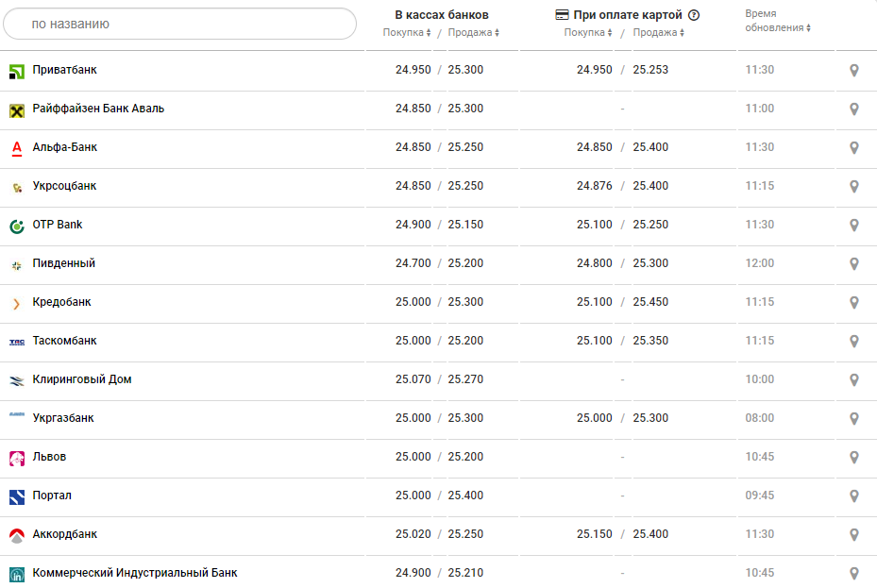This screenshot has height=588, width=877.
Task: Click the Райффайзен Банк Аваль logo icon
Action: 17,109
